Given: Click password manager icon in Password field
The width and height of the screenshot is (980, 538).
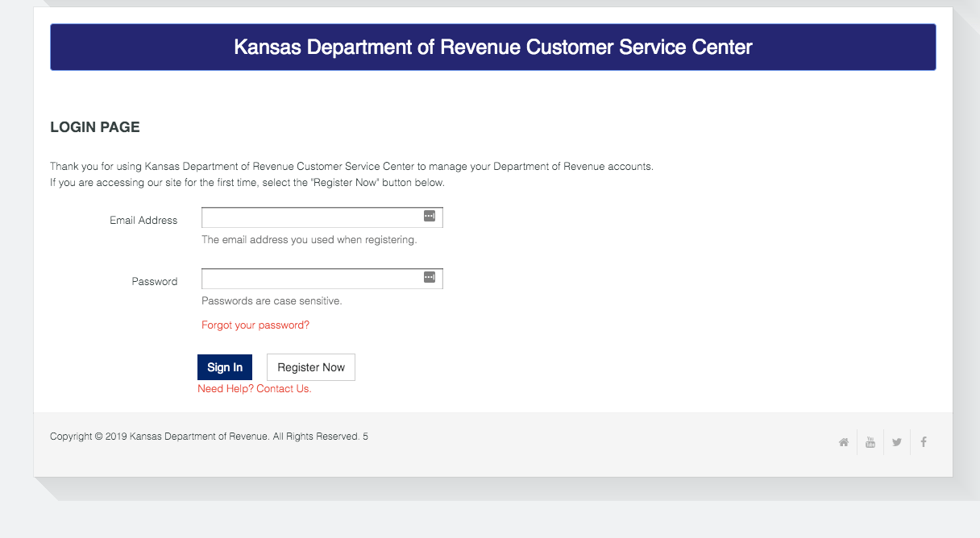Looking at the screenshot, I should click(430, 277).
